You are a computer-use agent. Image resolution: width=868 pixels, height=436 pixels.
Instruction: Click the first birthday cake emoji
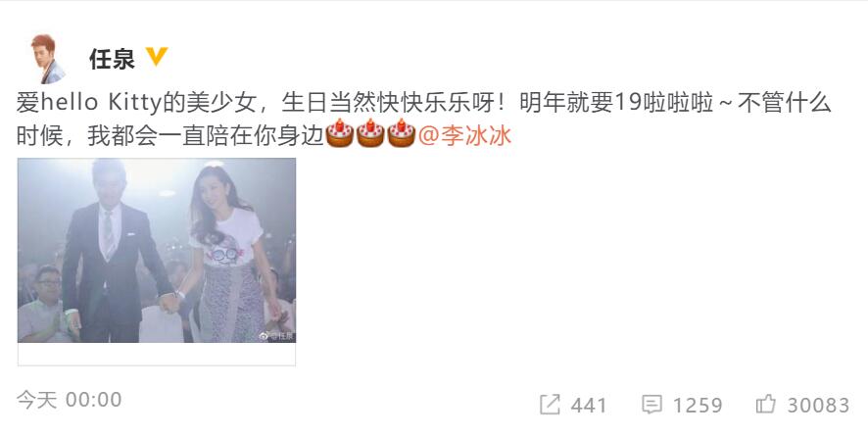pyautogui.click(x=339, y=133)
